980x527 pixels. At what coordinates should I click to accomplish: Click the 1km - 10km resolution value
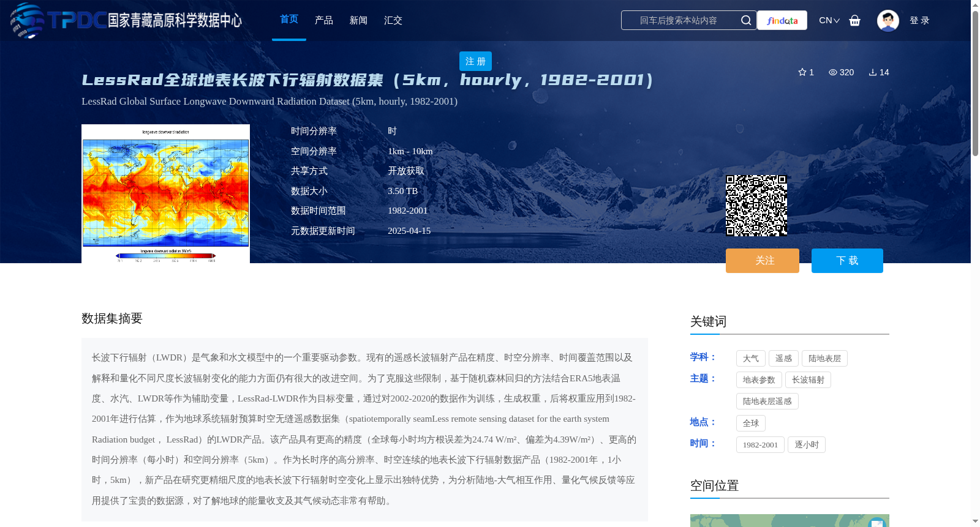[410, 151]
